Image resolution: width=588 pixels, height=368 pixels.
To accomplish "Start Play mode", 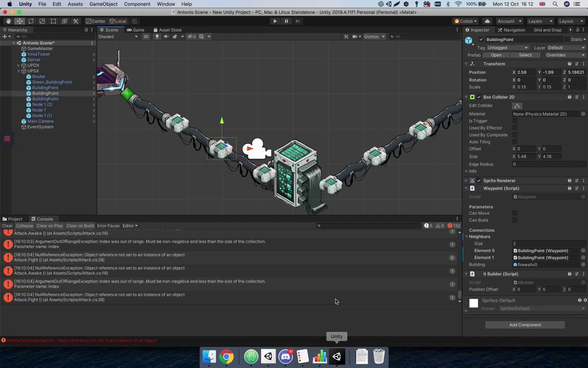I will [275, 21].
